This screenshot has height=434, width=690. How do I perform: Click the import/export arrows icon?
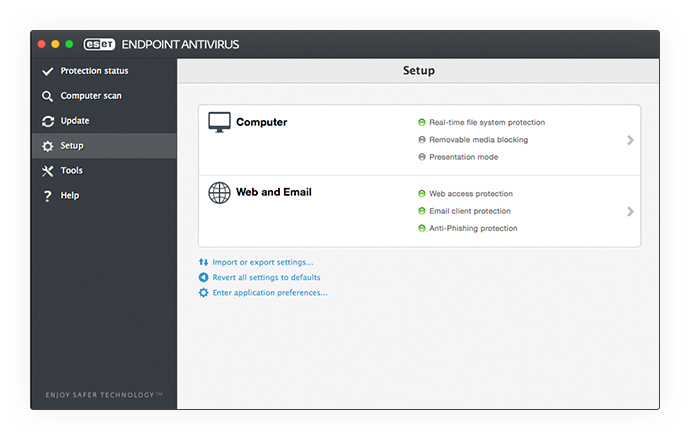(203, 262)
